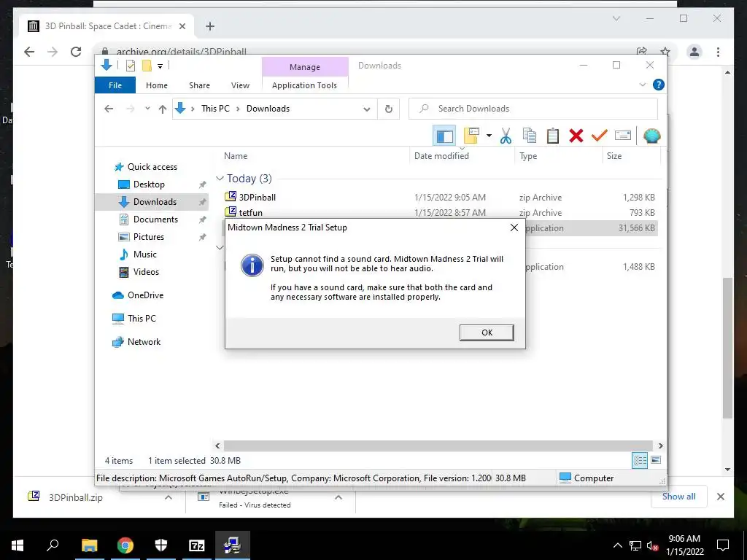The width and height of the screenshot is (747, 560).
Task: Click Show all in Chrome downloads bar
Action: 678,496
